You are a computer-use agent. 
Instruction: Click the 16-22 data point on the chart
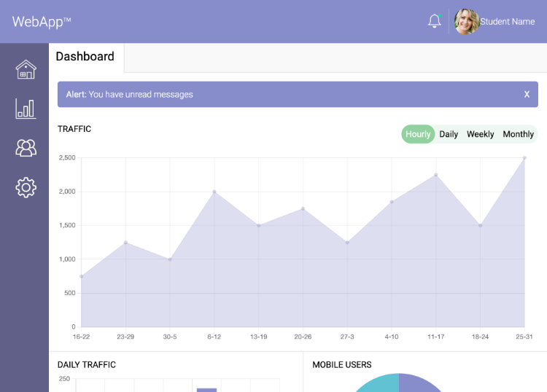click(x=81, y=276)
